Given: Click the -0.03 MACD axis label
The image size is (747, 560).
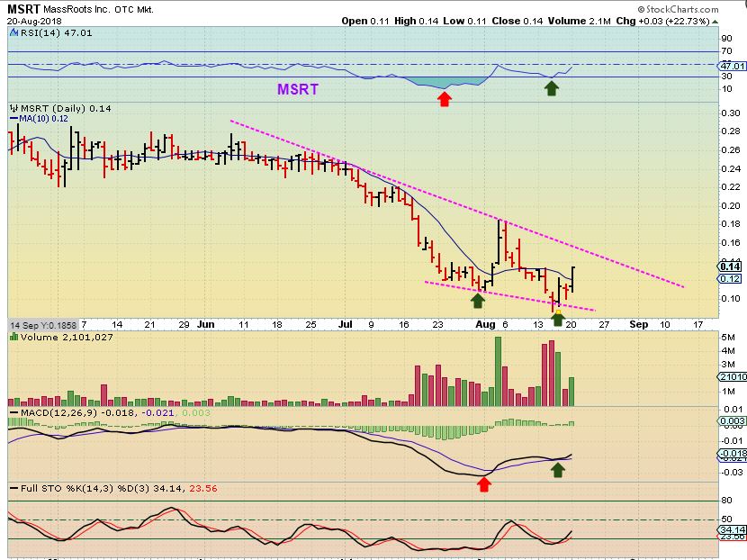Looking at the screenshot, I should point(731,472).
